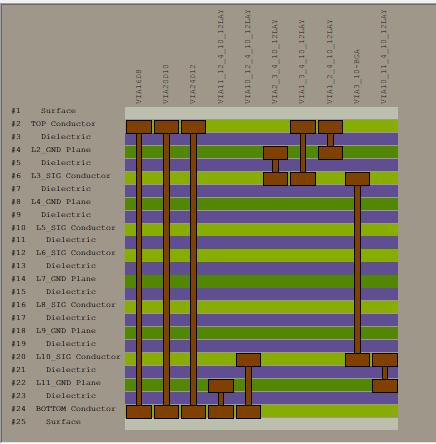Image resolution: width=436 pixels, height=444 pixels.
Task: Click the #6 L3_SIG Conductor label
Action: pyautogui.click(x=61, y=176)
